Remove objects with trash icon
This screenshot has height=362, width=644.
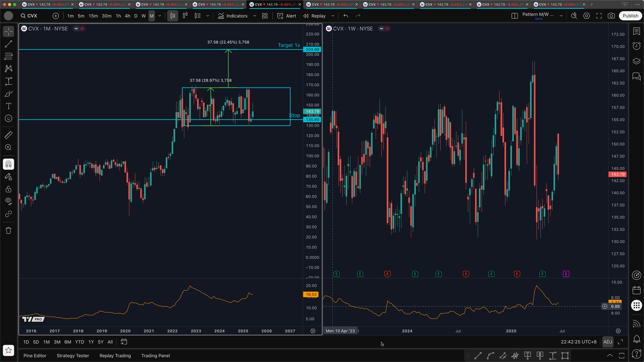[9, 230]
